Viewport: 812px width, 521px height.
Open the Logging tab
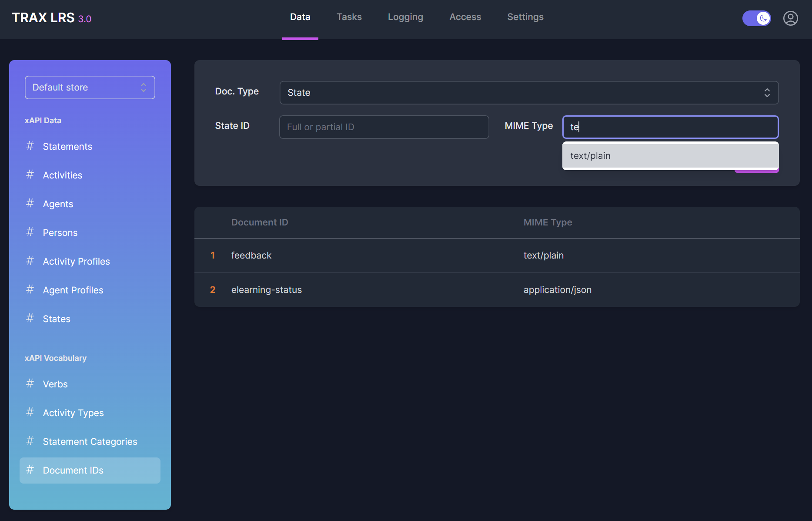[405, 17]
